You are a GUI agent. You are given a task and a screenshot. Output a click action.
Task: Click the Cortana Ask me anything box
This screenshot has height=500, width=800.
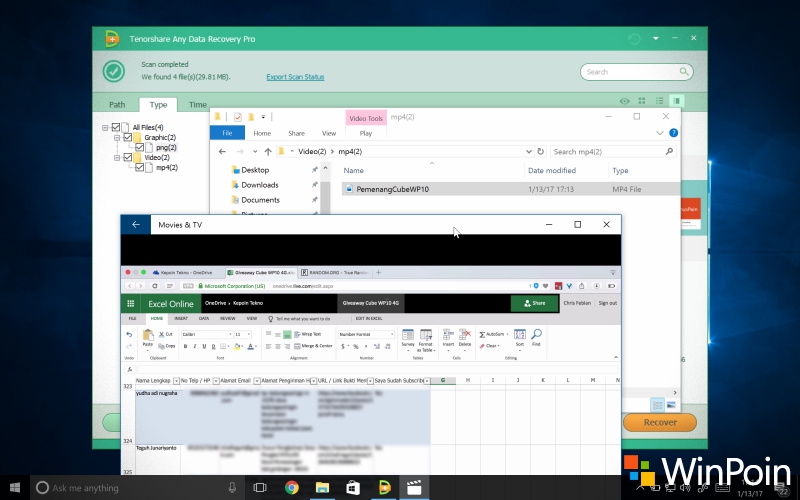[x=137, y=488]
